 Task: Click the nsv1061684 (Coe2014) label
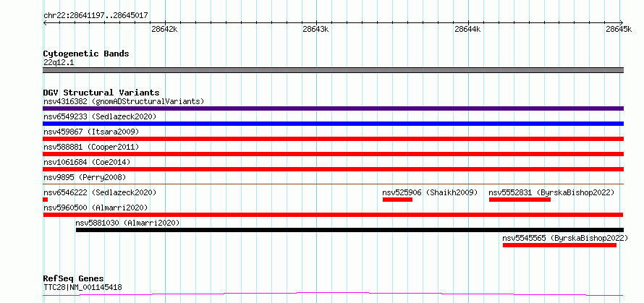tap(87, 162)
